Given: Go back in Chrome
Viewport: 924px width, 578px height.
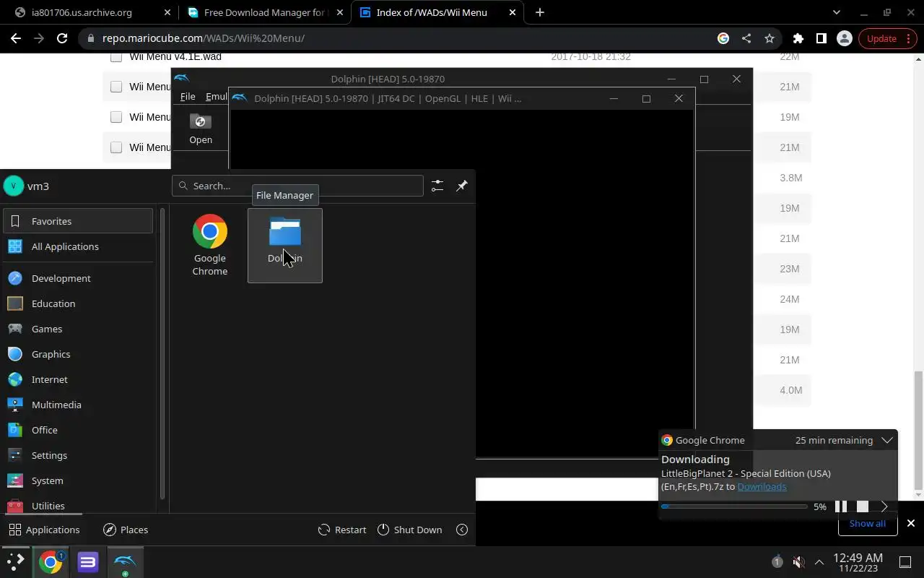Looking at the screenshot, I should (16, 38).
